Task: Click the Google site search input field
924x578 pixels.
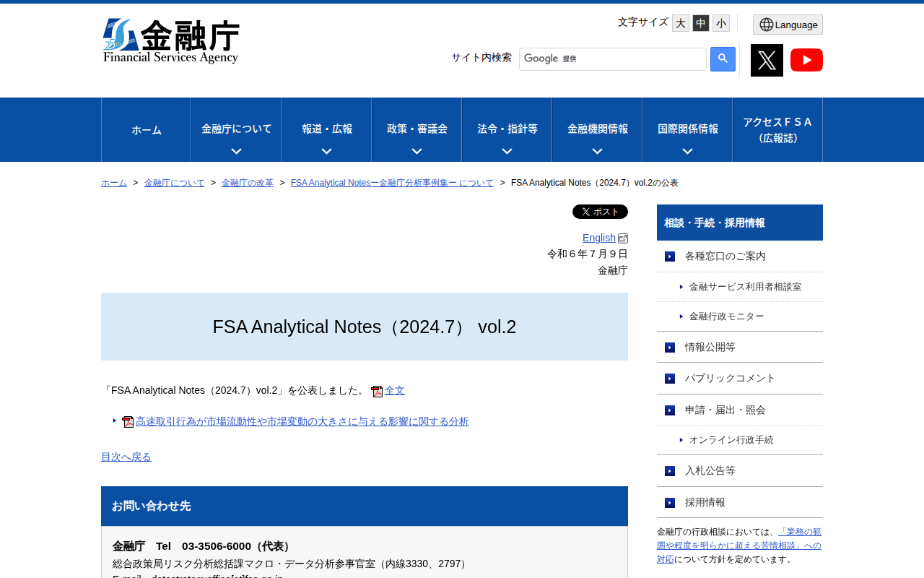Action: point(613,59)
